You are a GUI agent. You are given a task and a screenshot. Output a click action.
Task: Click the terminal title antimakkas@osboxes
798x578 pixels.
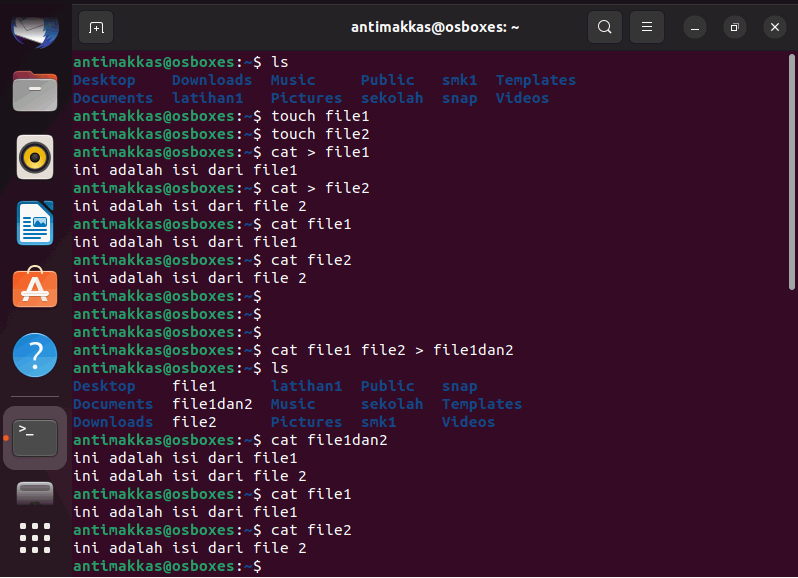click(435, 27)
